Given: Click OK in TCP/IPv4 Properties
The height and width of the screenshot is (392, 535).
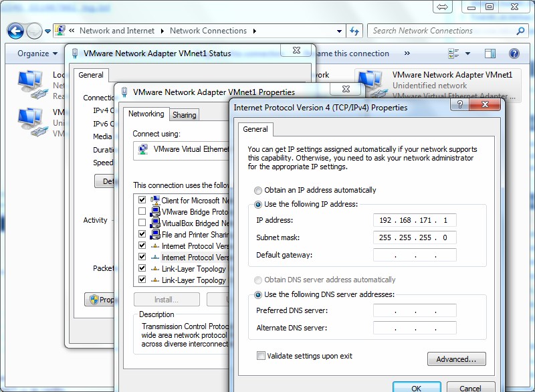Looking at the screenshot, I should 417,387.
